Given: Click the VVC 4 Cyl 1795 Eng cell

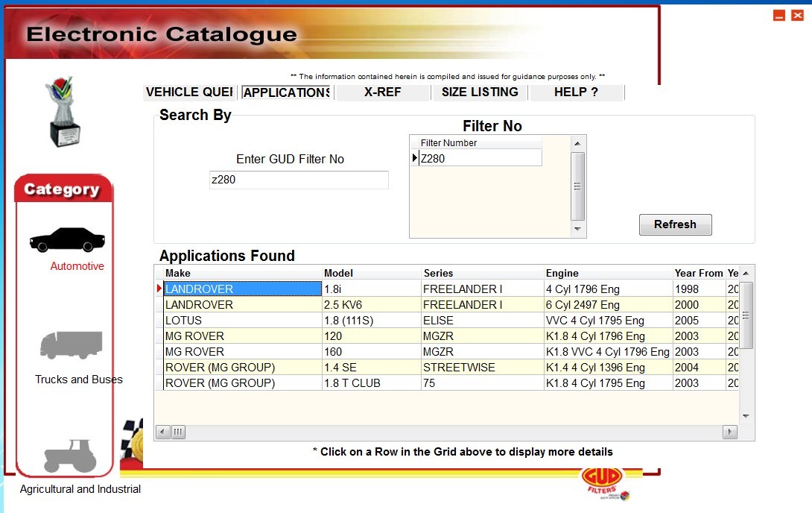Looking at the screenshot, I should [x=609, y=320].
